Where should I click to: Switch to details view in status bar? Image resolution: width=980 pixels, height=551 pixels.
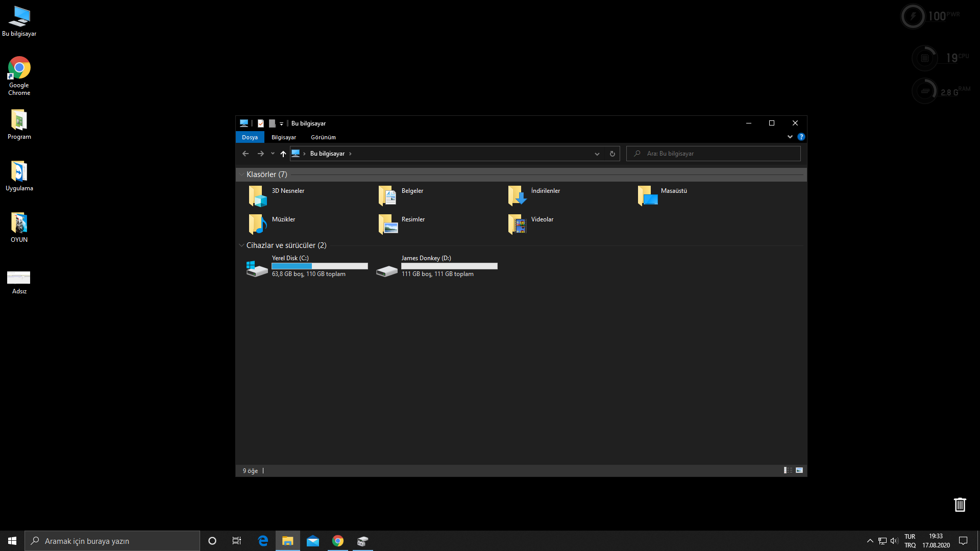click(x=788, y=470)
